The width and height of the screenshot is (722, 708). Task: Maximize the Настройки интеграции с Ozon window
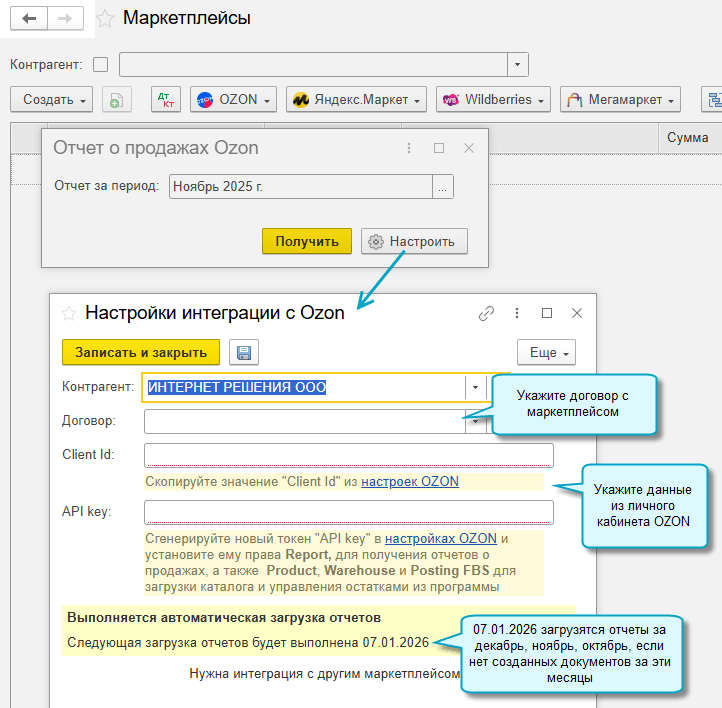tap(547, 313)
